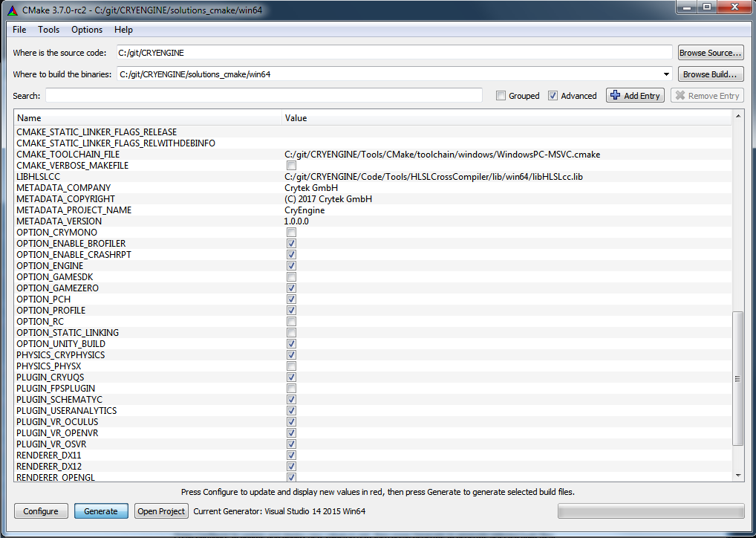Check the PLUGIN_FPSPLUGIN checkbox
Image resolution: width=756 pixels, height=538 pixels.
291,389
